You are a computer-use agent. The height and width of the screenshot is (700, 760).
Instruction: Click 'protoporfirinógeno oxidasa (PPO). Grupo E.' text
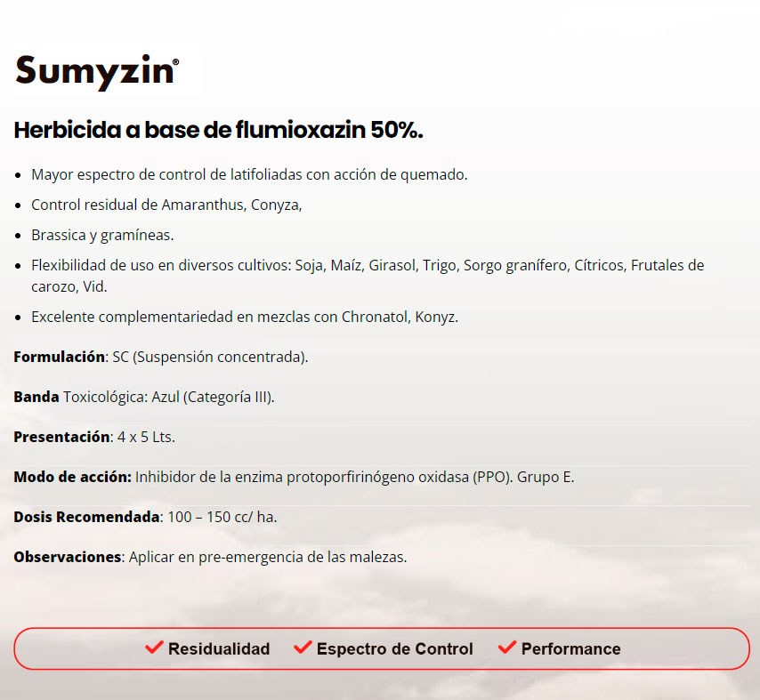pyautogui.click(x=431, y=477)
